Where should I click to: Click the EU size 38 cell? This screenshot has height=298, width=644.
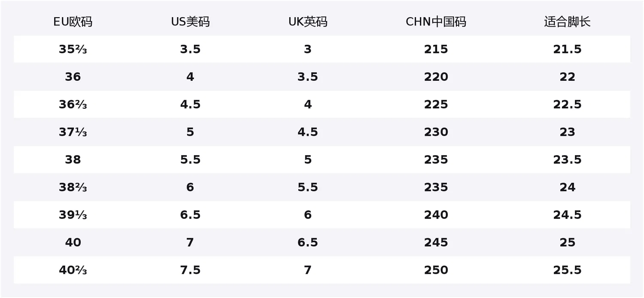73,160
